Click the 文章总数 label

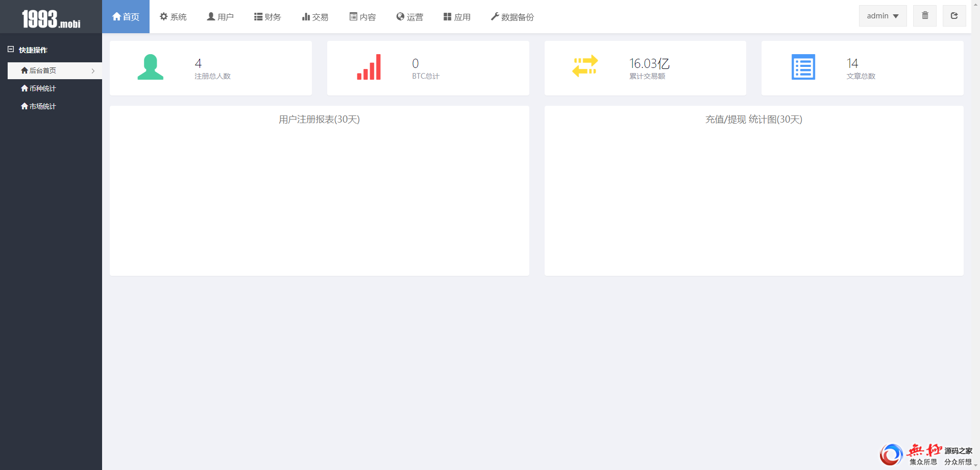(x=861, y=76)
